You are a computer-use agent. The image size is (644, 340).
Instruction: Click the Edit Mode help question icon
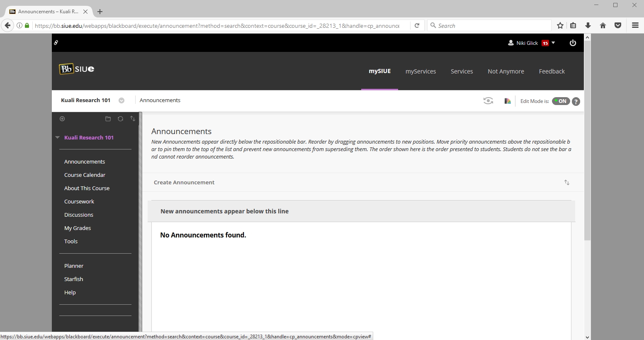(x=576, y=101)
